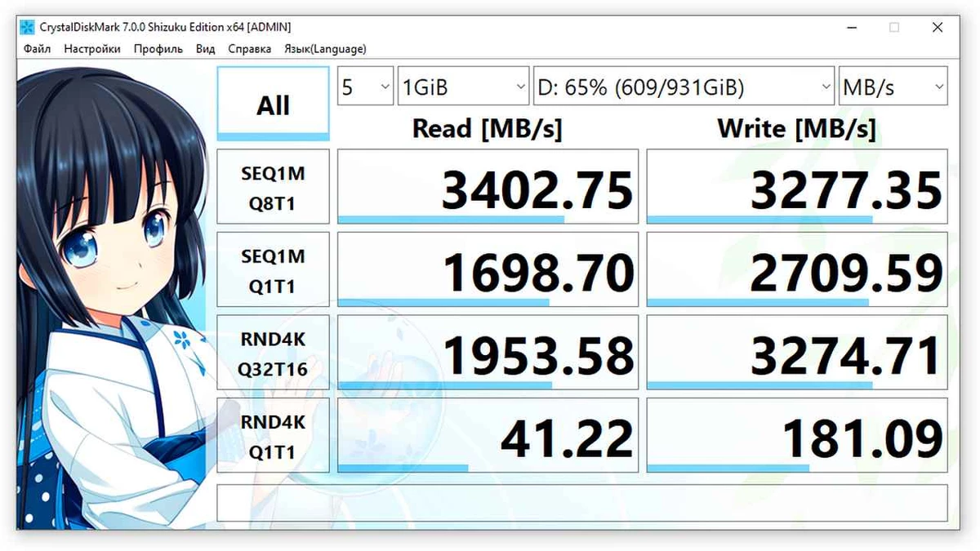Screen dimensions: 980x551
Task: Open the test count dropdown showing 5
Action: (x=365, y=87)
